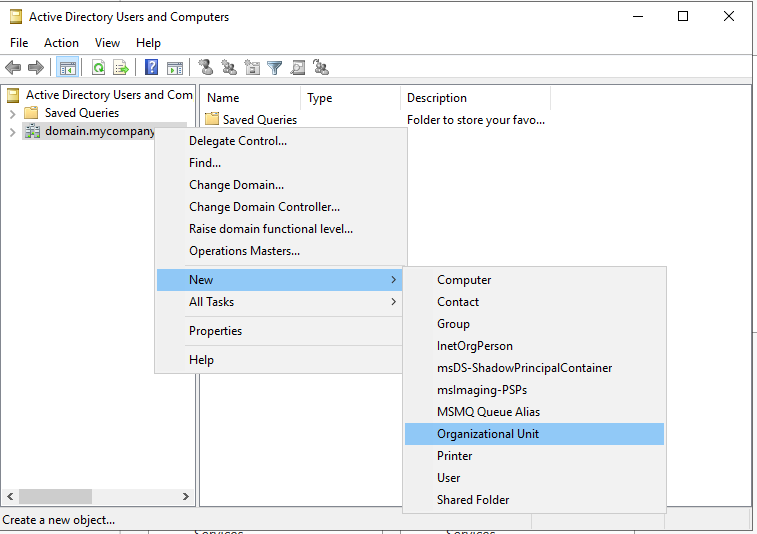Toggle the Show/Hide Console Tree icon

click(68, 68)
